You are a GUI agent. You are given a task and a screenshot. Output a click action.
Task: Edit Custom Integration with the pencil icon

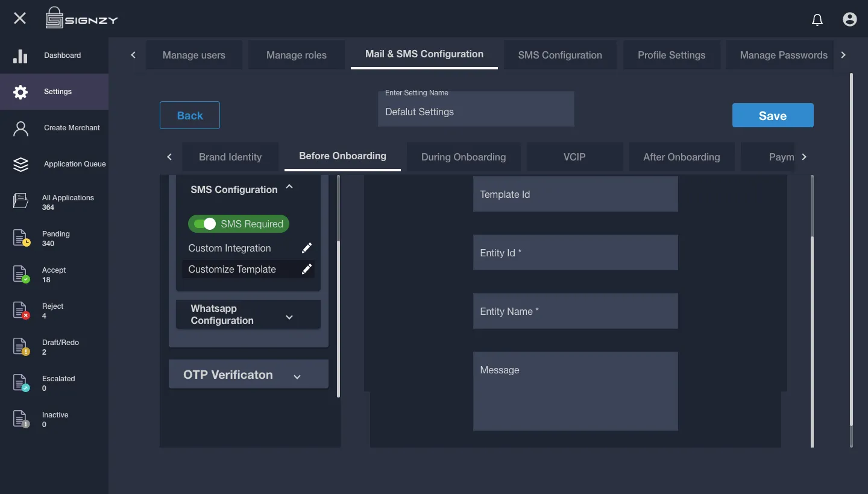307,248
